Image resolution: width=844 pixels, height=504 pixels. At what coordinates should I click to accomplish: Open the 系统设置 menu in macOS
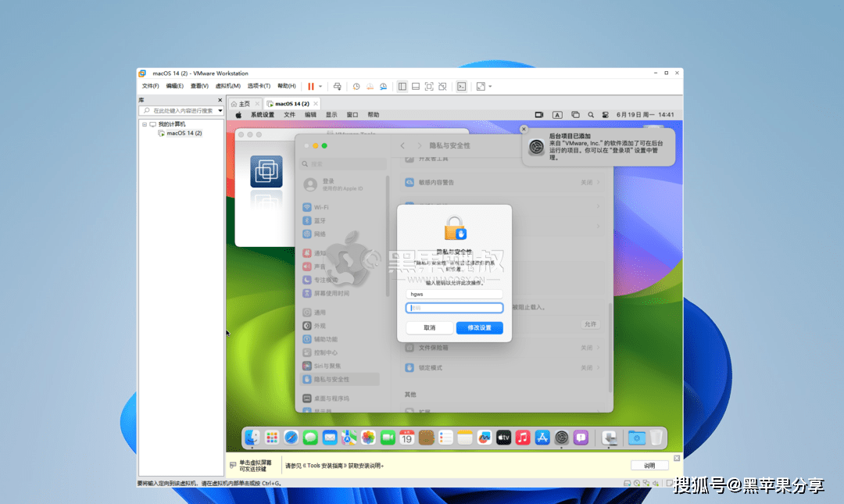click(x=262, y=115)
